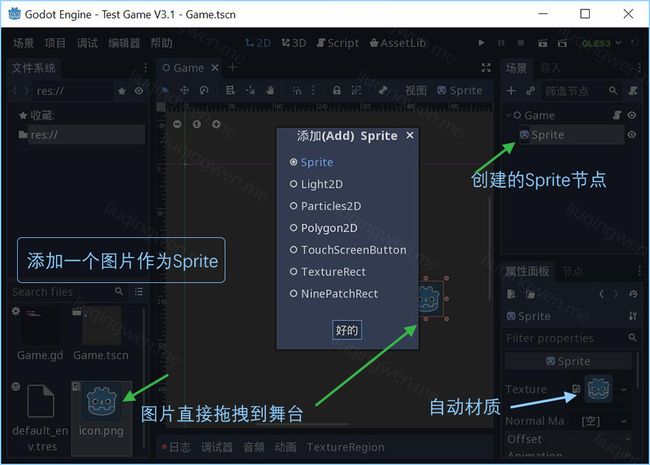Open the Normal Map dropdown arrow

(x=624, y=421)
